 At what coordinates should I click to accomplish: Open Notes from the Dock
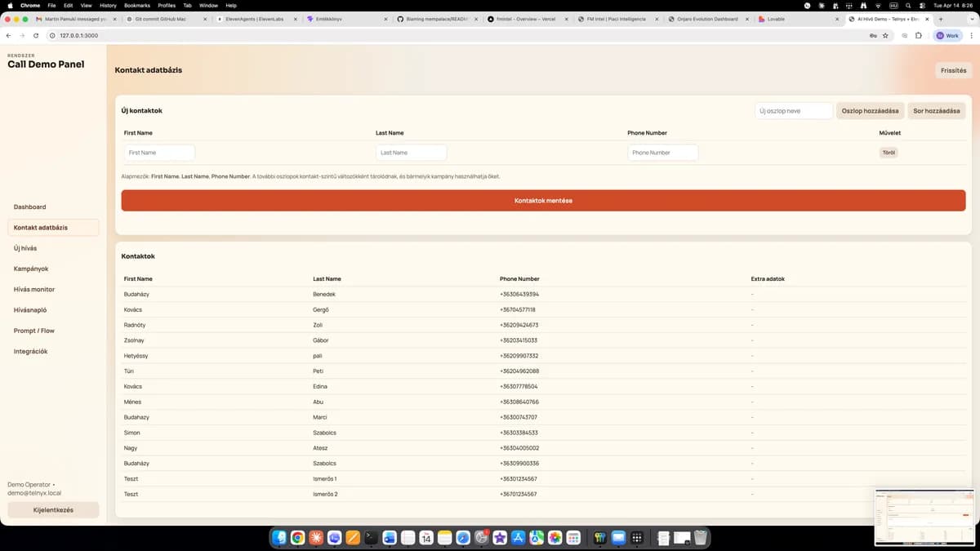(x=444, y=538)
